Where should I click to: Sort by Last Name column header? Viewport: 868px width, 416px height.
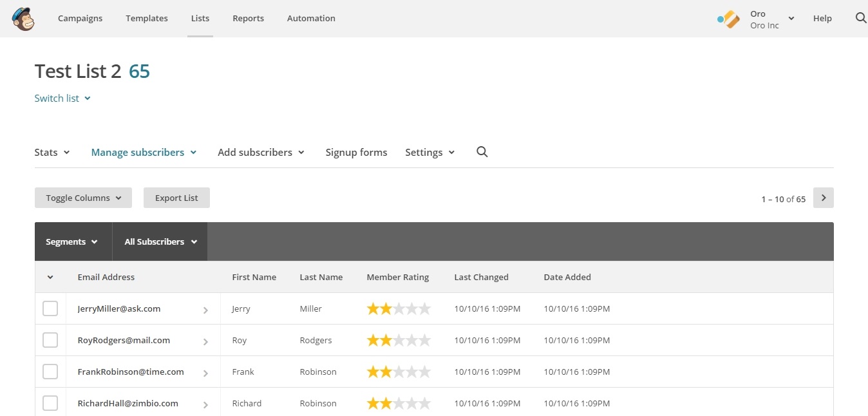pyautogui.click(x=321, y=277)
